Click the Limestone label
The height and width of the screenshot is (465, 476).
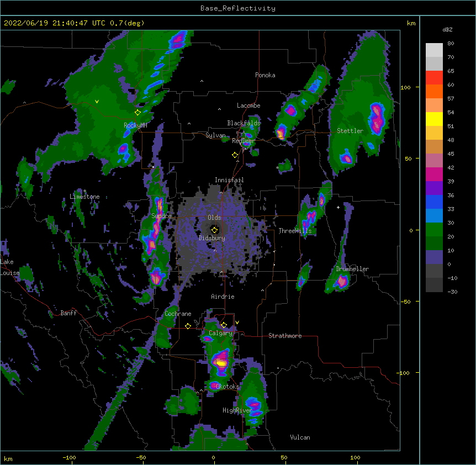pos(84,197)
